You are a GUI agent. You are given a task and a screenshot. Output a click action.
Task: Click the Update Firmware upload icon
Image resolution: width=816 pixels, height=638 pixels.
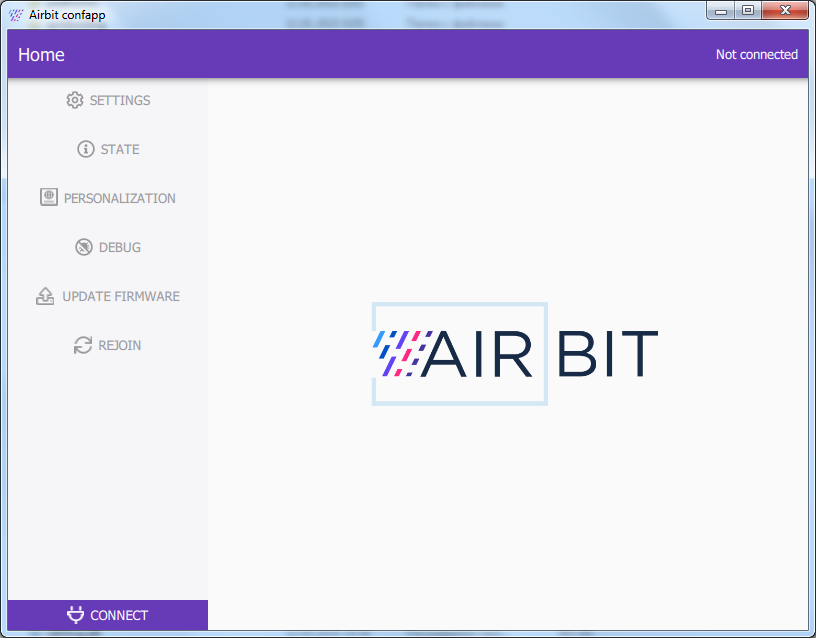[x=45, y=296]
